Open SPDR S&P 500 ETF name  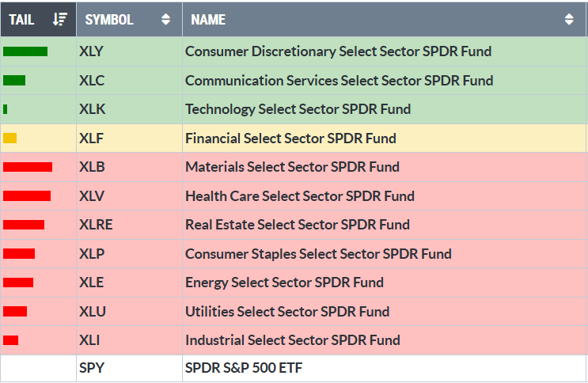point(244,369)
